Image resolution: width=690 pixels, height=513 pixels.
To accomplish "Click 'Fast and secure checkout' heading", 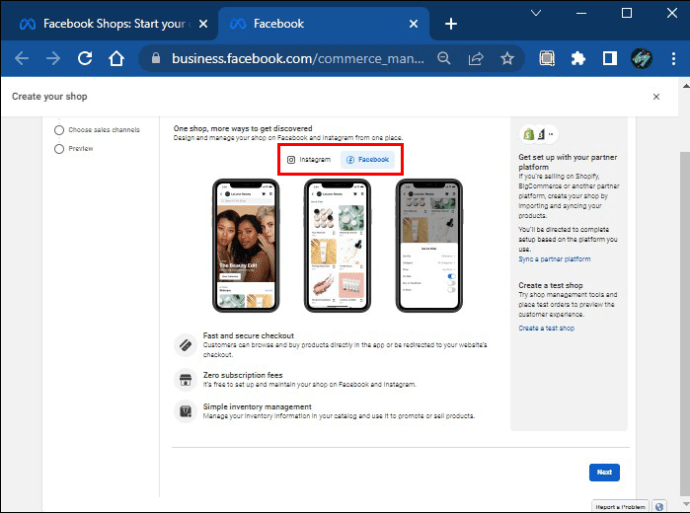I will [248, 335].
